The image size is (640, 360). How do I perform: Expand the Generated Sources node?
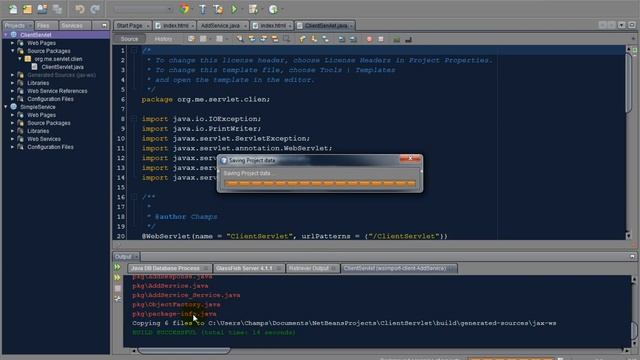pyautogui.click(x=12, y=75)
